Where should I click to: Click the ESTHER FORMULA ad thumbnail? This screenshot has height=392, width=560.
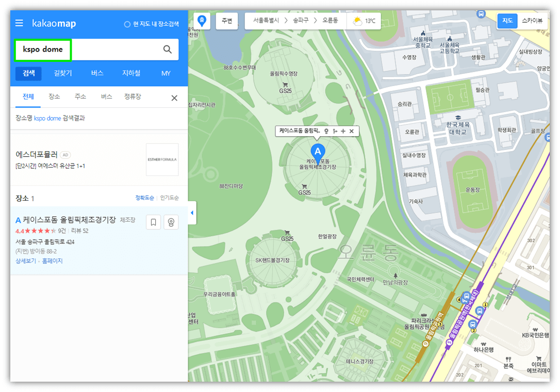point(162,160)
